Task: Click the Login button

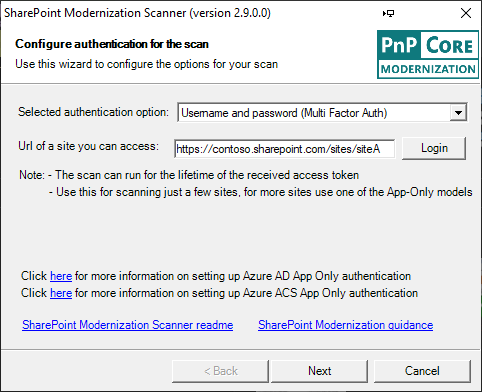Action: pos(434,148)
